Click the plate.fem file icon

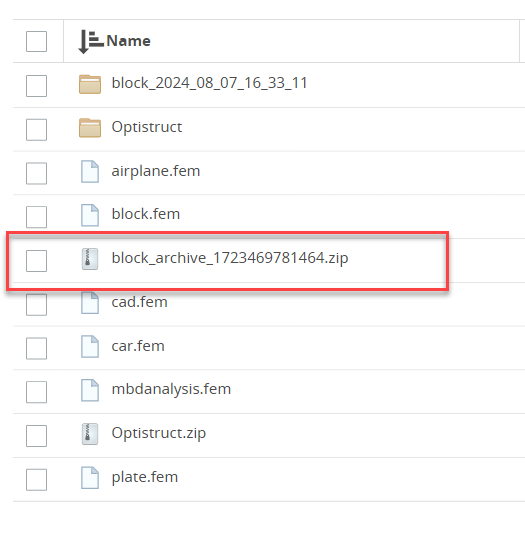point(90,478)
